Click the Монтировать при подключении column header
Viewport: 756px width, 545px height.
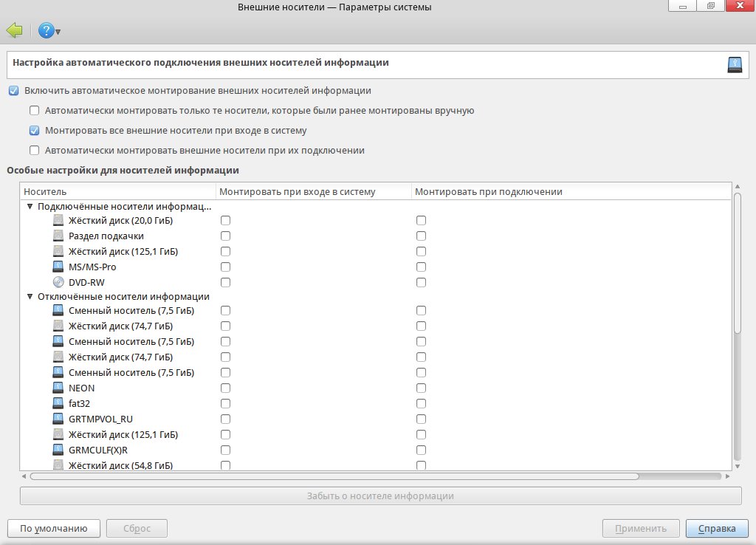[x=571, y=191]
